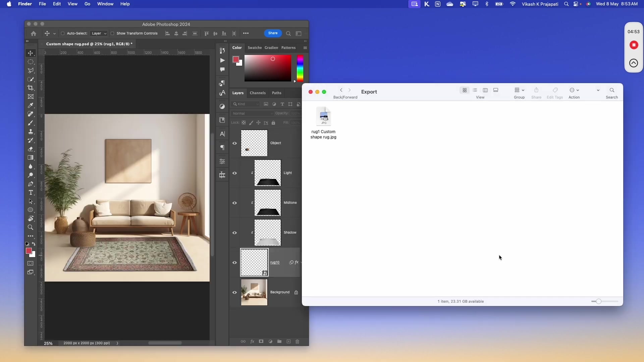Hide the Background layer
This screenshot has width=644, height=362.
[x=235, y=292]
